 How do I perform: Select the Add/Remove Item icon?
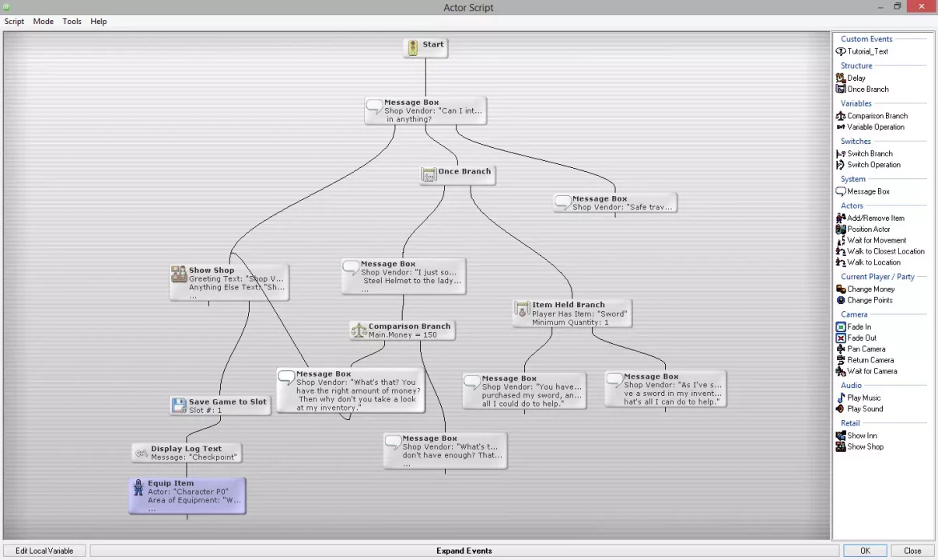pyautogui.click(x=841, y=219)
